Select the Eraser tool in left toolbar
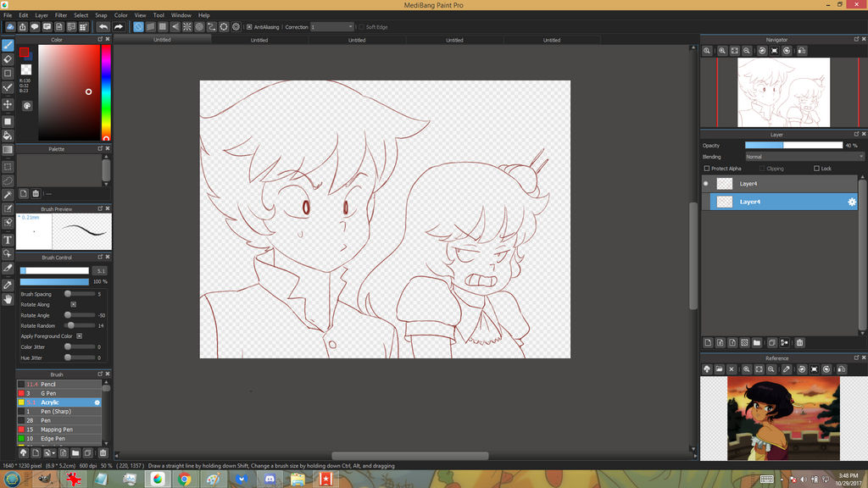This screenshot has width=868, height=488. [8, 59]
